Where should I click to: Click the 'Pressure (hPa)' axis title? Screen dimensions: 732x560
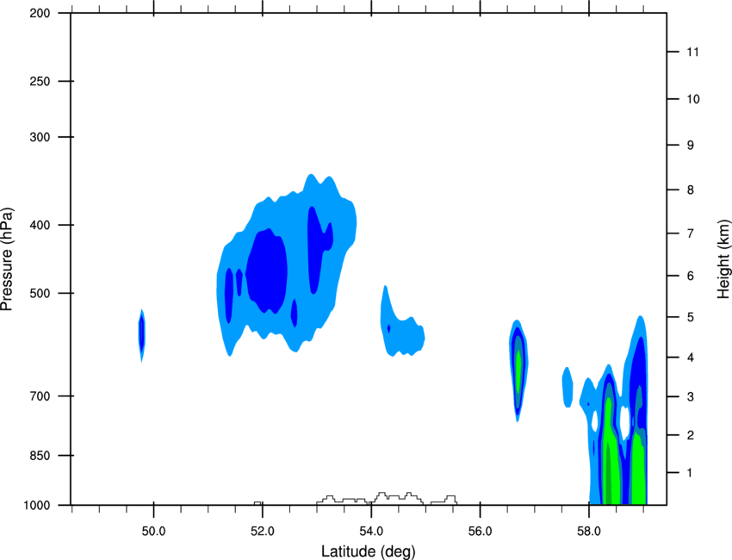(x=7, y=259)
